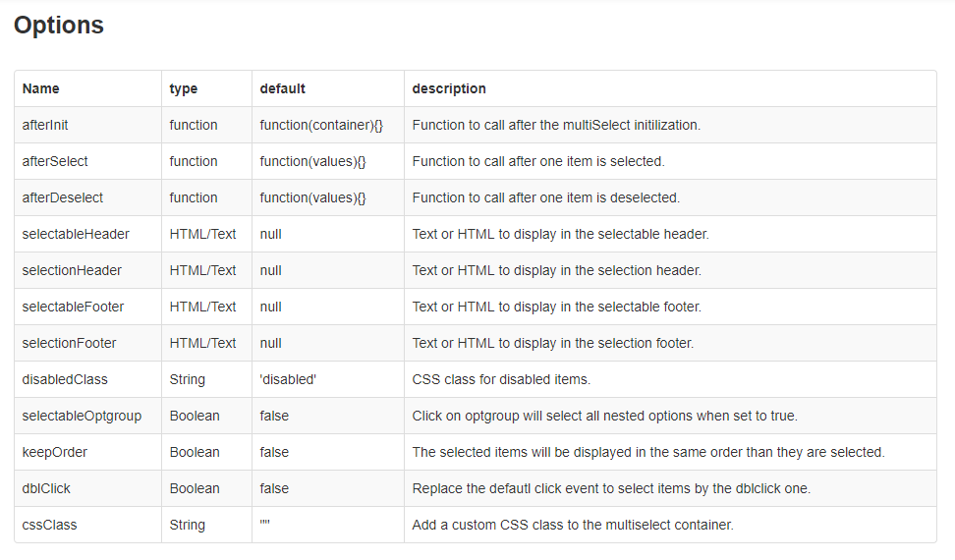Screen dimensions: 955x560
Task: Click the afterSelect option name
Action: (55, 161)
